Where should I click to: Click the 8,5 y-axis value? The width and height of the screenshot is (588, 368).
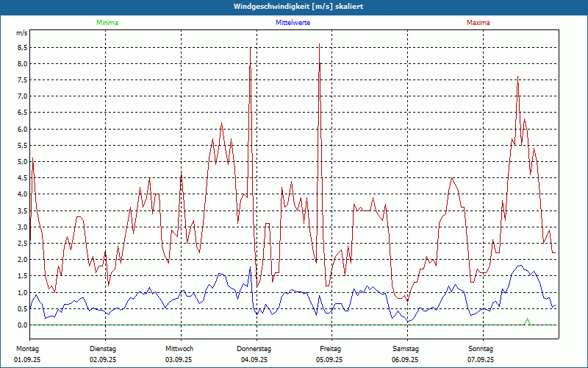[23, 48]
